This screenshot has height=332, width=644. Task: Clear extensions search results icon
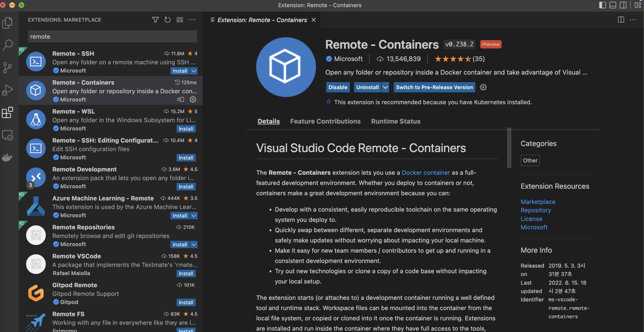point(180,20)
